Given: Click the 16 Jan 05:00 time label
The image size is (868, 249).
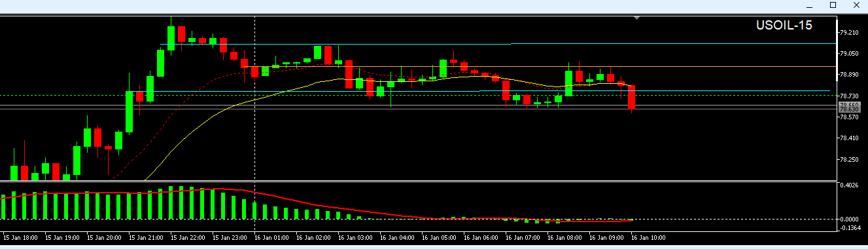Looking at the screenshot, I should (439, 238).
